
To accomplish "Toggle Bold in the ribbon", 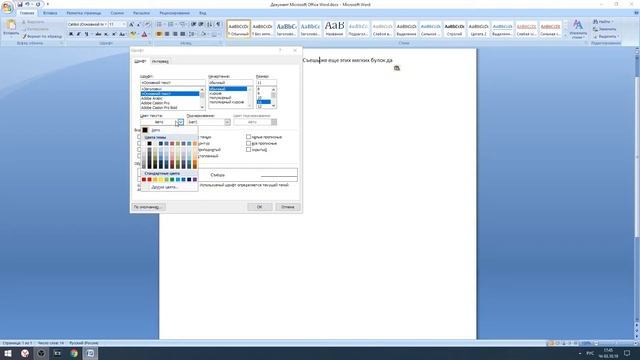I will 71,34.
